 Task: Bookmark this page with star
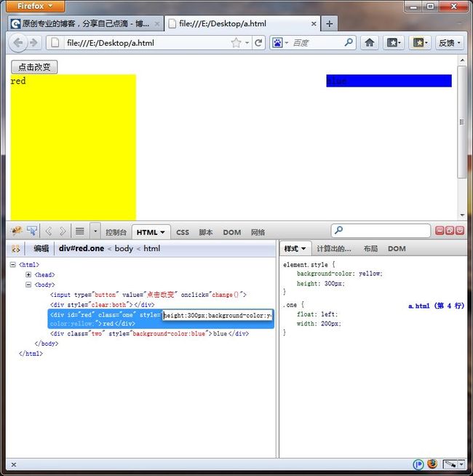click(236, 43)
